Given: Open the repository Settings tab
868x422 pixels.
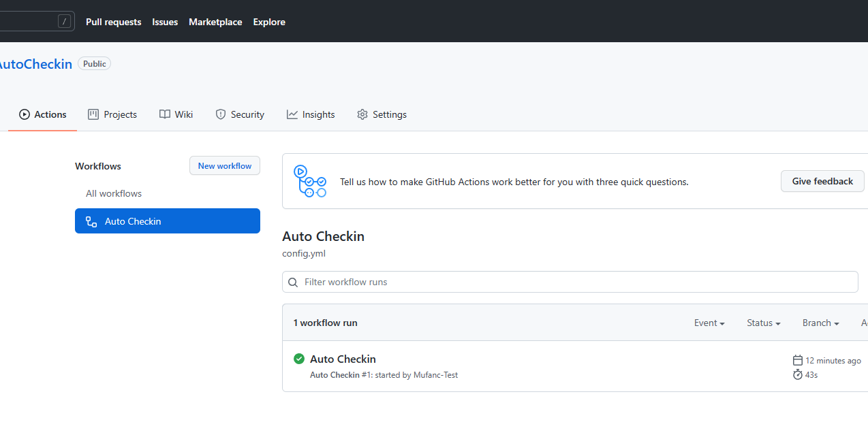Looking at the screenshot, I should 382,114.
